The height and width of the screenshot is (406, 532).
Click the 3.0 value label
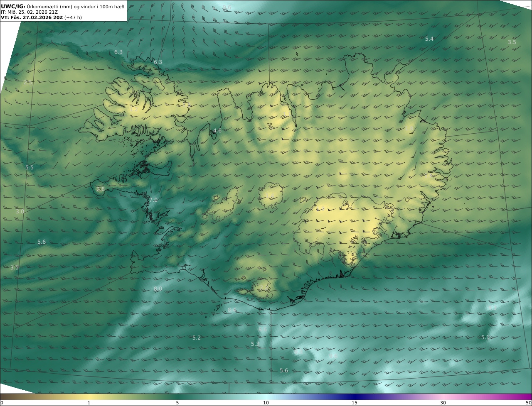pos(20,212)
